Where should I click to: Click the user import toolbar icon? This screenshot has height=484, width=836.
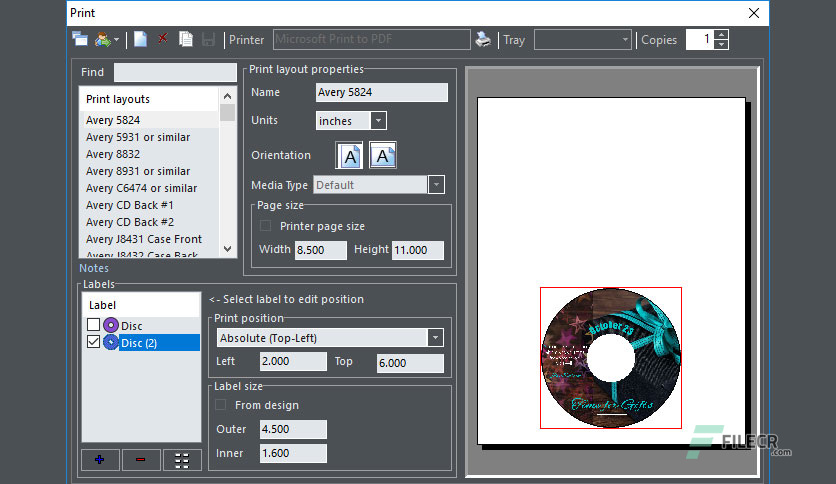point(102,39)
